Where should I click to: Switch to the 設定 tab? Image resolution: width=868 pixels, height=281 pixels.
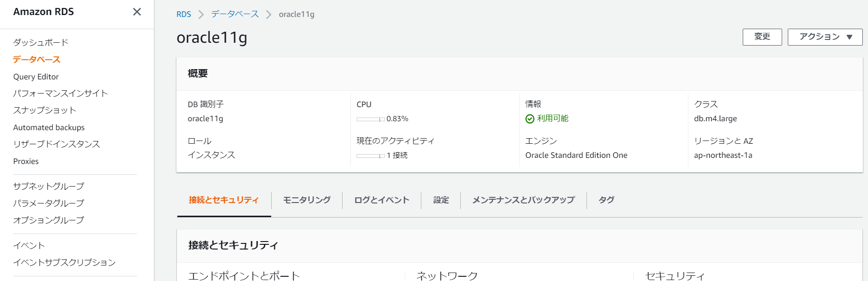[x=441, y=200]
